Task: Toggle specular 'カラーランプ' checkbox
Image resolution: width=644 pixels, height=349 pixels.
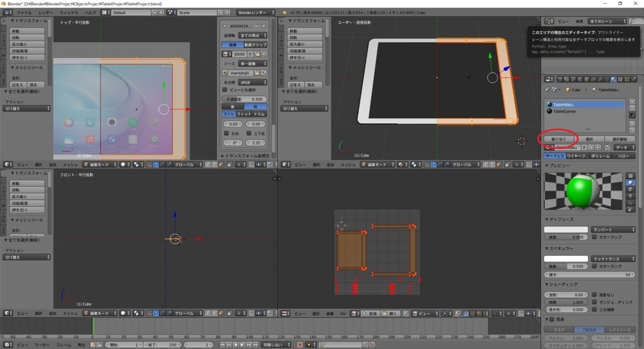Action: pos(594,266)
